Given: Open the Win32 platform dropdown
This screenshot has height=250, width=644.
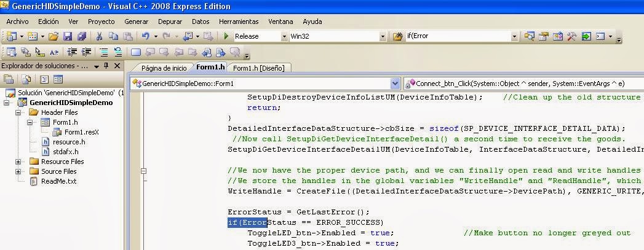Looking at the screenshot, I should (x=383, y=36).
